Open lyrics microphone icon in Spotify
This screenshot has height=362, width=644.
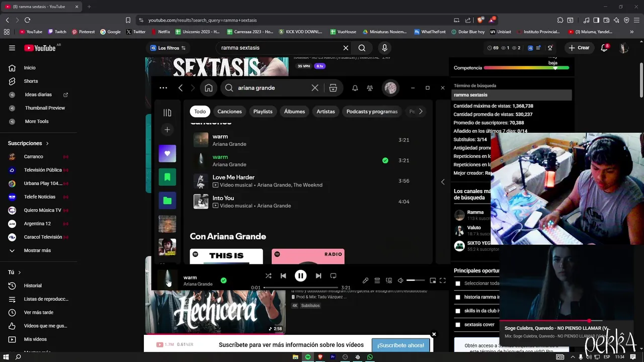365,281
